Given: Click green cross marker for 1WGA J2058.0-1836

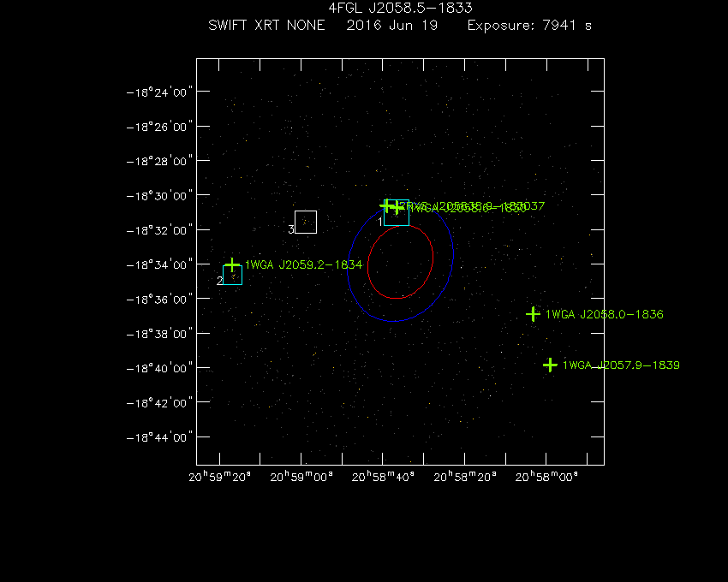Looking at the screenshot, I should (533, 314).
